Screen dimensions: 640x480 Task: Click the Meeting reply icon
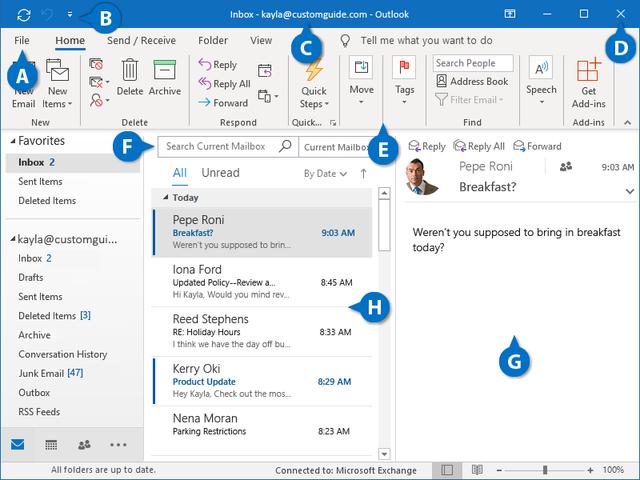pos(264,71)
